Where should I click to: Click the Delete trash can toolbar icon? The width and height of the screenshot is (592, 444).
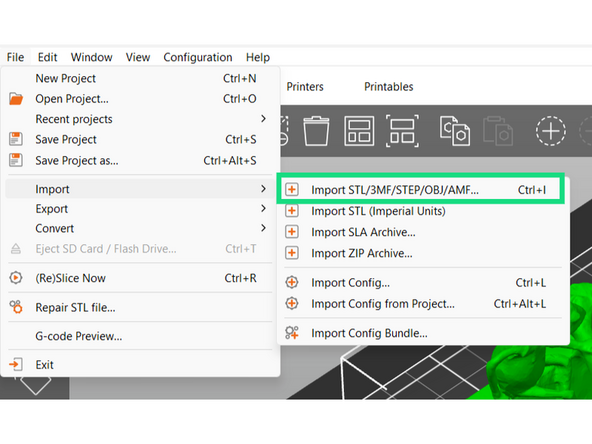point(316,131)
